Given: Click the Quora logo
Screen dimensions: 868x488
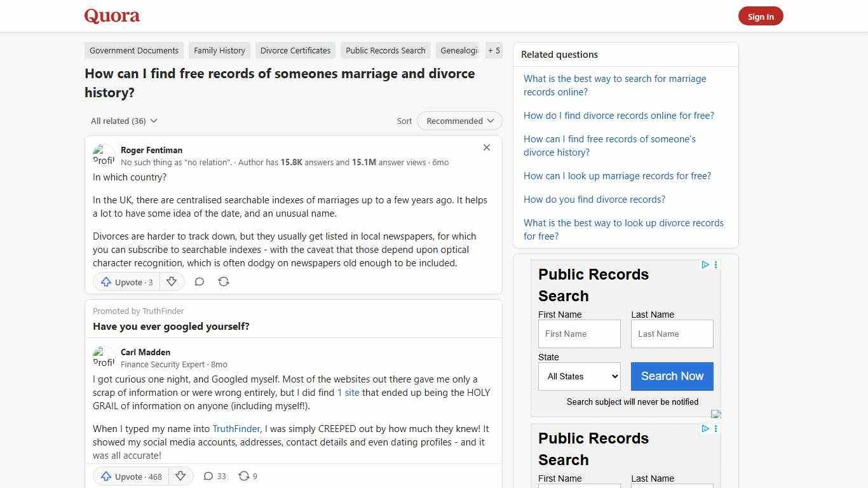Looking at the screenshot, I should [111, 15].
